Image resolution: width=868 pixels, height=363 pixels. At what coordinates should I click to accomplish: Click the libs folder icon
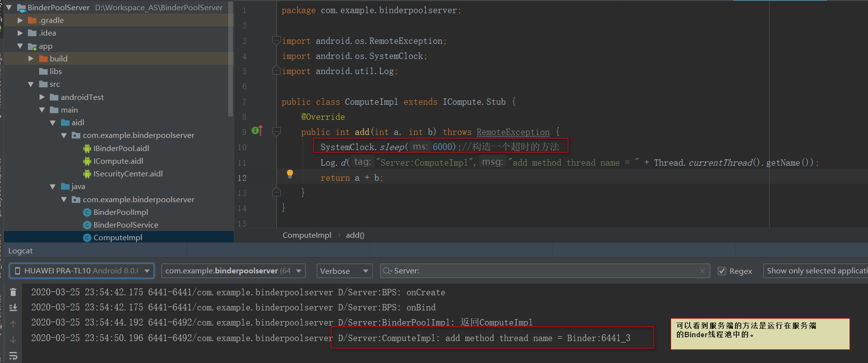pos(43,71)
